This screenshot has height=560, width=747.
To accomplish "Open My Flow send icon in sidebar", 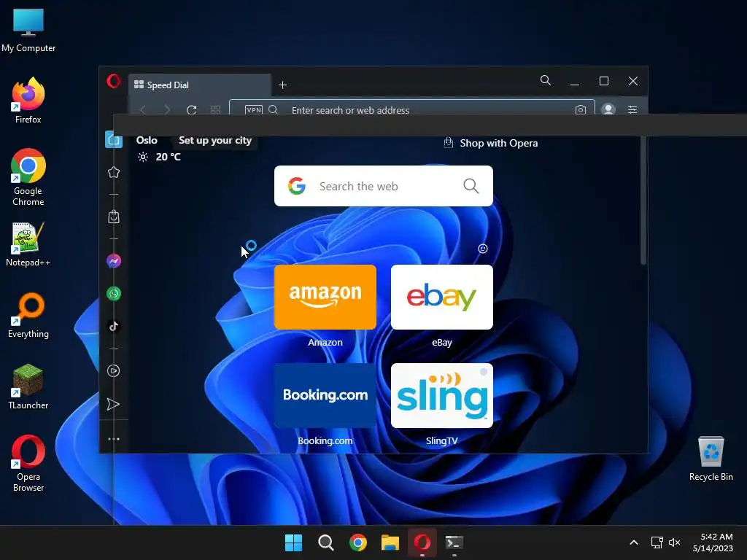I will 113,404.
